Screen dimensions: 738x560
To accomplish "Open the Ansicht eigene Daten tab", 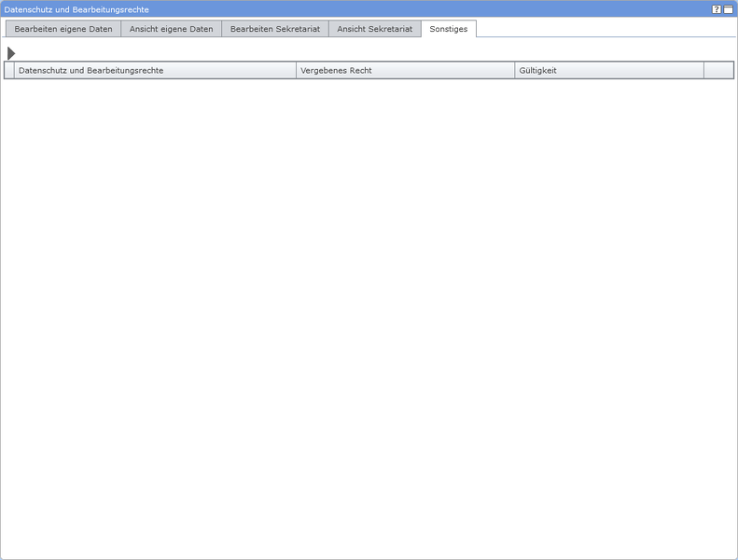I will 171,29.
